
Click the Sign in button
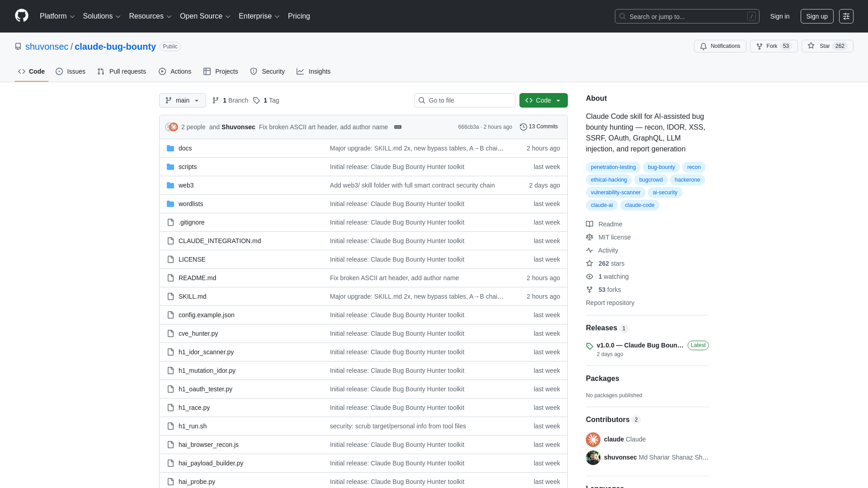tap(779, 16)
